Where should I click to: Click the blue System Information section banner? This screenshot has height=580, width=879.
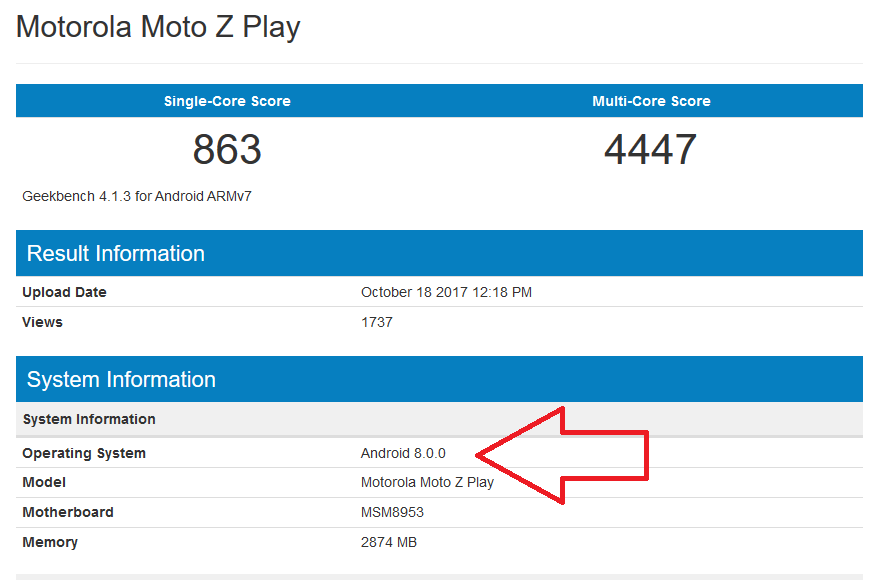439,379
